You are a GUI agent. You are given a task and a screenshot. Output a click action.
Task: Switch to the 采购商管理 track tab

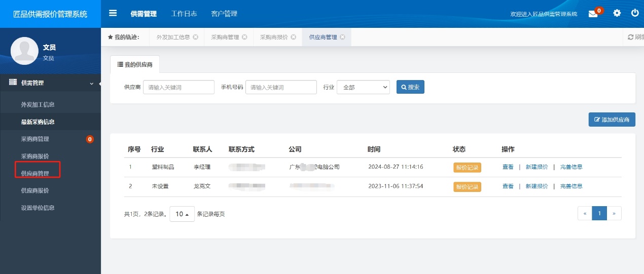pos(225,37)
